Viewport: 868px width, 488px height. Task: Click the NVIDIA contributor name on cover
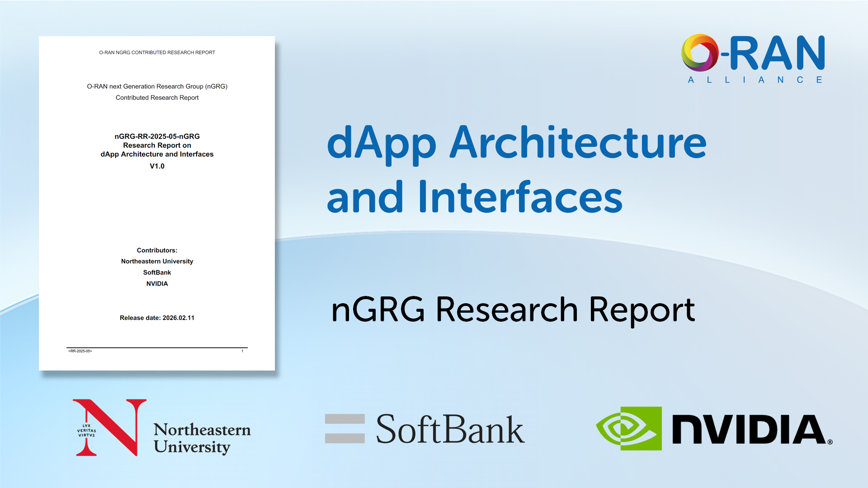click(157, 284)
